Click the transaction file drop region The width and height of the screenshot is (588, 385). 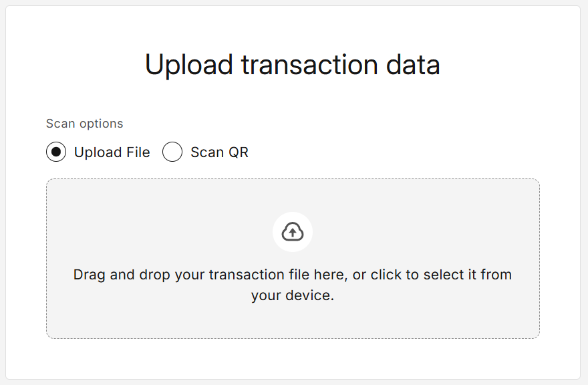click(x=293, y=258)
